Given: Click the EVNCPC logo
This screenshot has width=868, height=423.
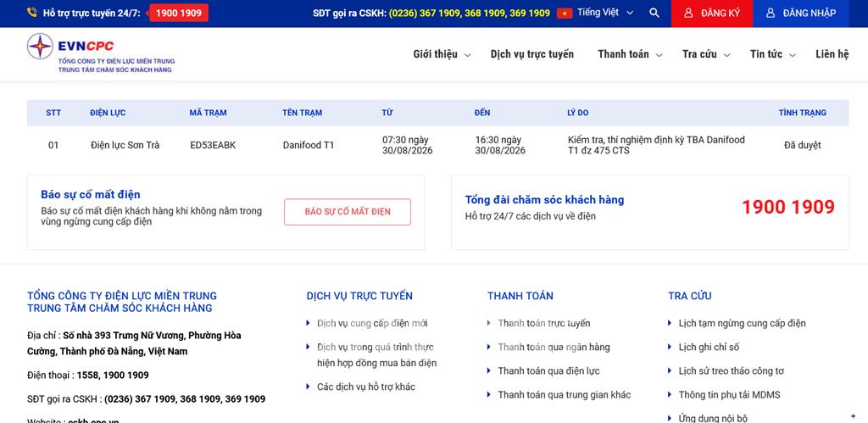Looking at the screenshot, I should coord(101,53).
